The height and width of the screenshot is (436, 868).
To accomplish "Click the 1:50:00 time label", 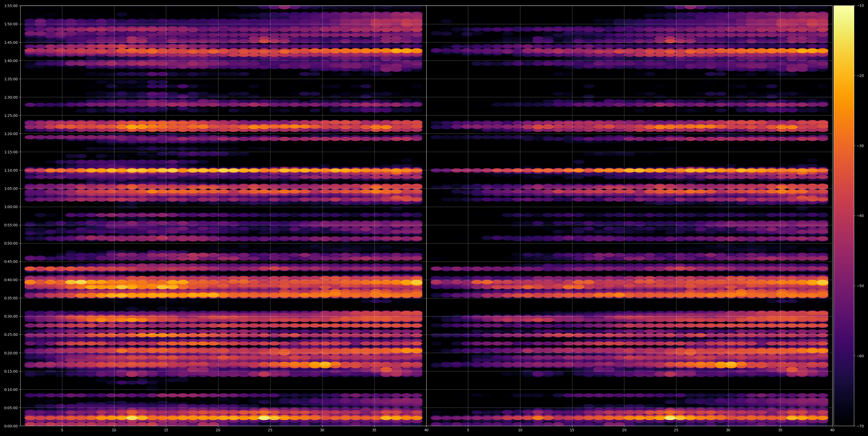I will (11, 24).
